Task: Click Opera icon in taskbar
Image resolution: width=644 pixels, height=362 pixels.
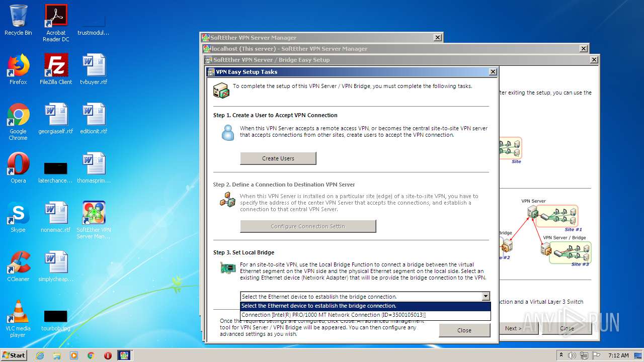Action: [x=108, y=355]
